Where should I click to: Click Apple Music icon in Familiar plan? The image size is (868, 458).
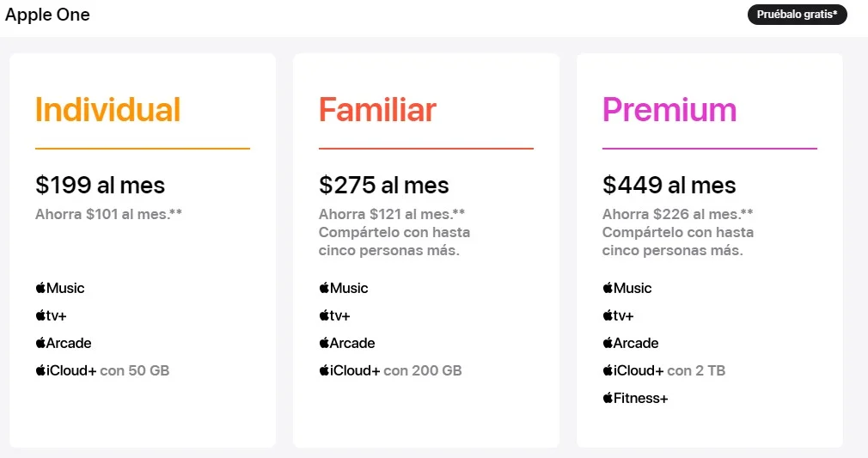click(343, 288)
